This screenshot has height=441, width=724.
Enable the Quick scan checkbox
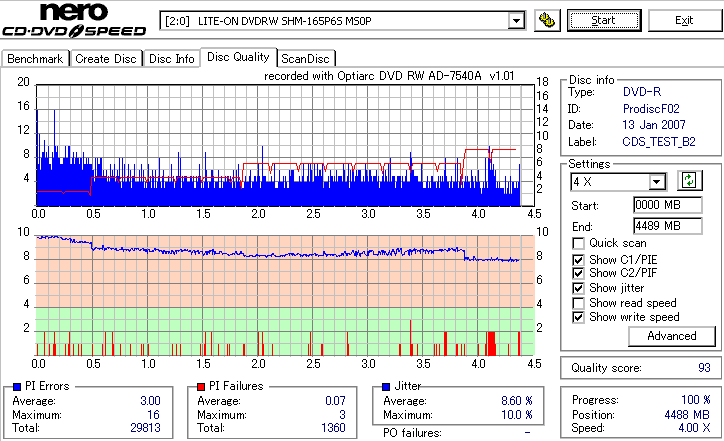tap(578, 243)
